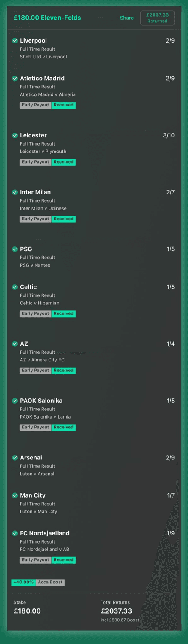
Task: Tap the Received badge under Leicester
Action: pyautogui.click(x=64, y=162)
